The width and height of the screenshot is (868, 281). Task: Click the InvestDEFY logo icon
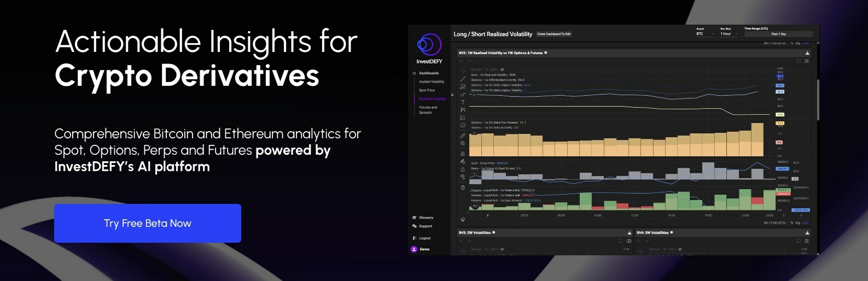tap(429, 44)
